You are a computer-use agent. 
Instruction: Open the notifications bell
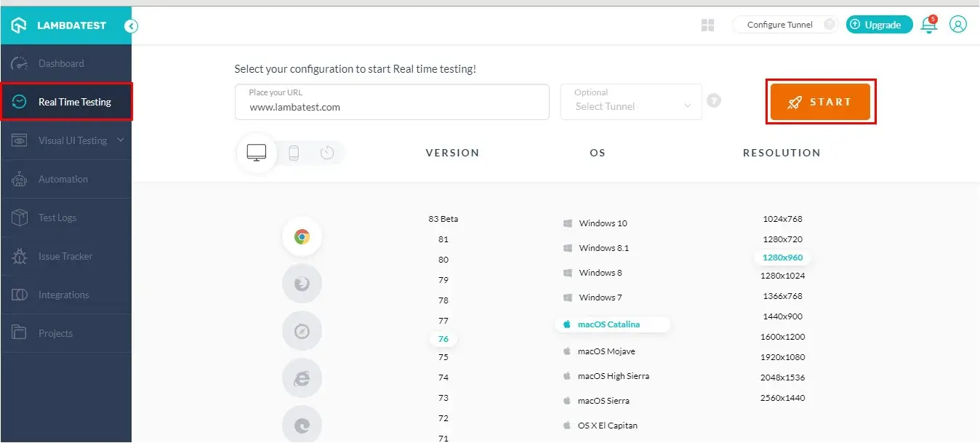pos(928,24)
